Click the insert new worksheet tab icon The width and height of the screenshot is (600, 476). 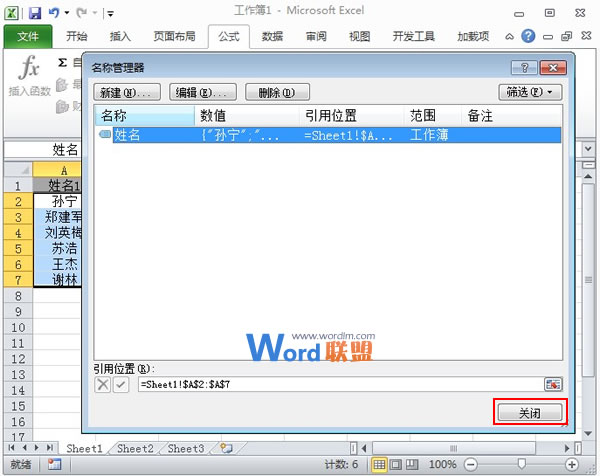click(x=226, y=449)
